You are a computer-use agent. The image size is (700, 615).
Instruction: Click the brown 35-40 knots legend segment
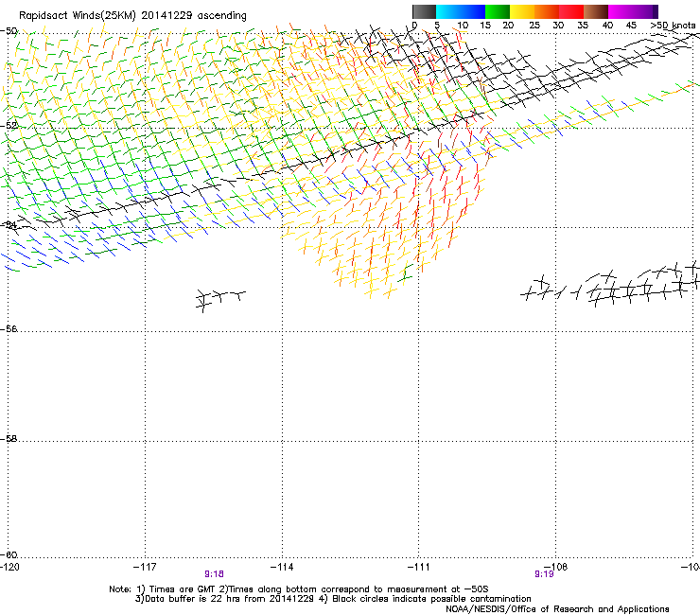click(x=596, y=11)
